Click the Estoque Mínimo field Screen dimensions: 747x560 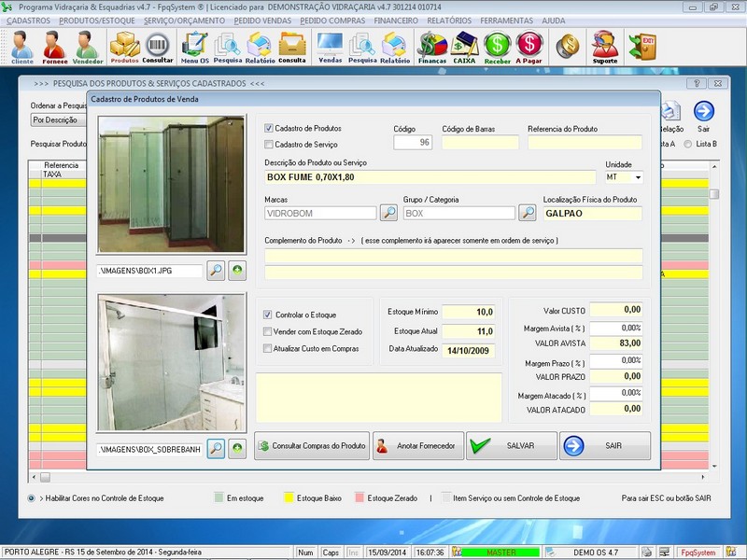(469, 312)
